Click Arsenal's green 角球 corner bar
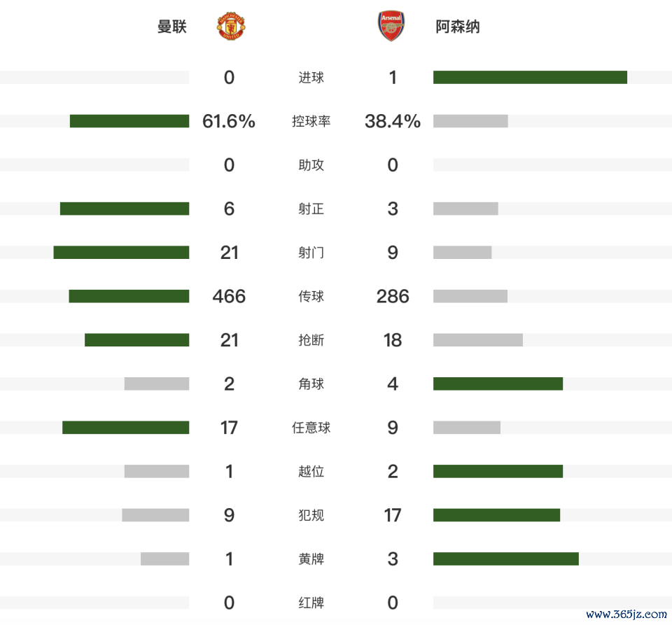 (498, 384)
